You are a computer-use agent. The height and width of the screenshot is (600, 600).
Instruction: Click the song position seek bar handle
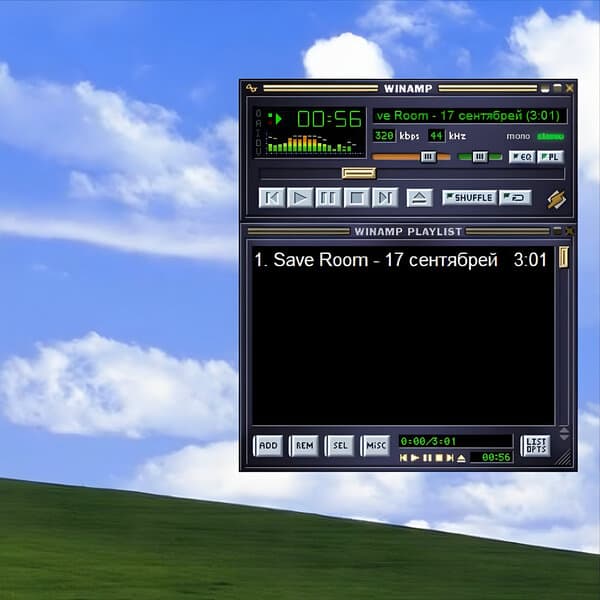pyautogui.click(x=358, y=173)
